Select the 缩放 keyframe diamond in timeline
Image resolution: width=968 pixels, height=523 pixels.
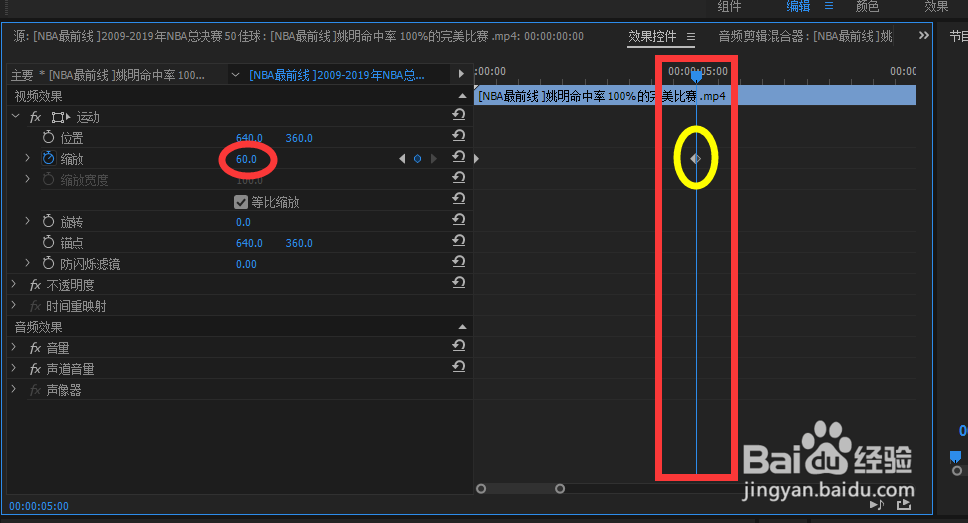696,159
